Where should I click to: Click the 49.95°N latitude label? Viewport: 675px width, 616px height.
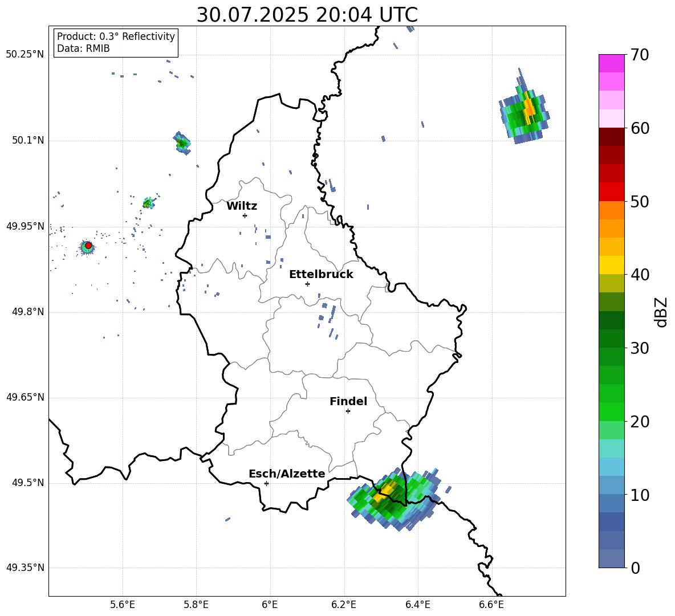click(25, 226)
